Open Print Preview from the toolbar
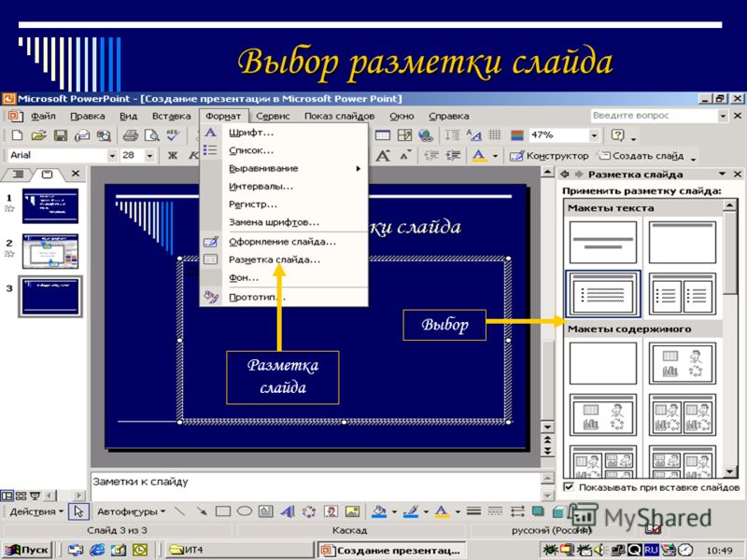Image resolution: width=747 pixels, height=560 pixels. [x=152, y=135]
